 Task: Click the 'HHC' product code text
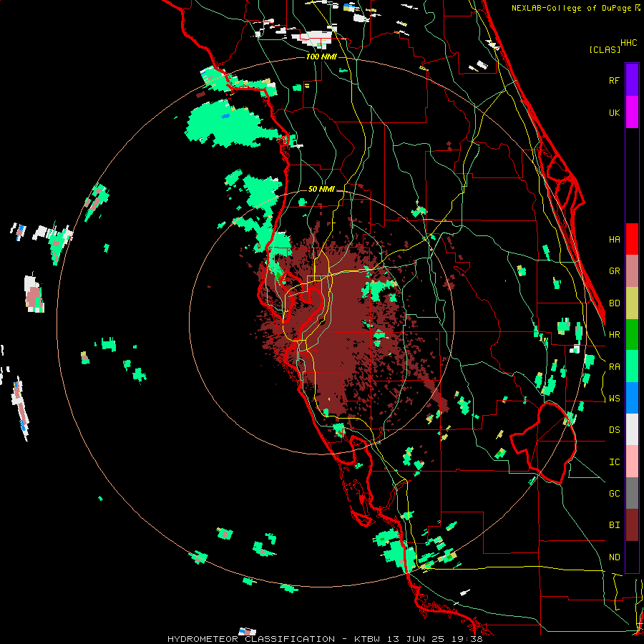628,43
